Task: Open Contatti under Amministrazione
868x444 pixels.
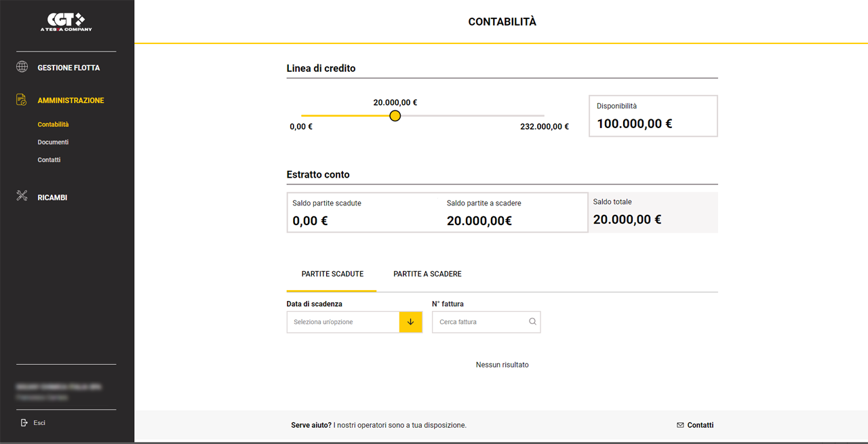Action: pyautogui.click(x=49, y=160)
